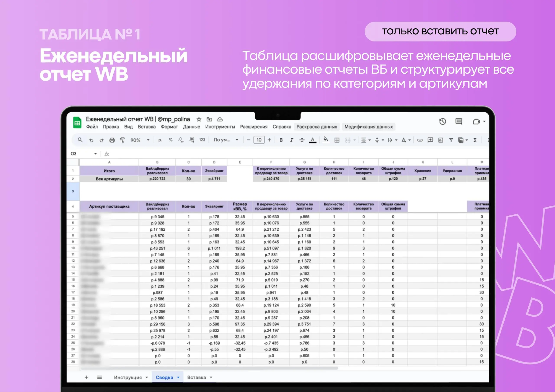Insert a chart via toolbar
The width and height of the screenshot is (555, 392).
[441, 140]
